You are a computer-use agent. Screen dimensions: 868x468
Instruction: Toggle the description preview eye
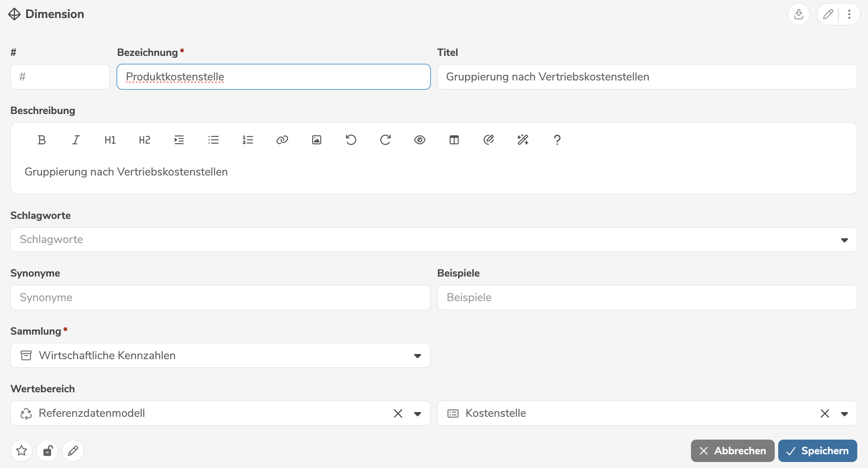(x=419, y=139)
